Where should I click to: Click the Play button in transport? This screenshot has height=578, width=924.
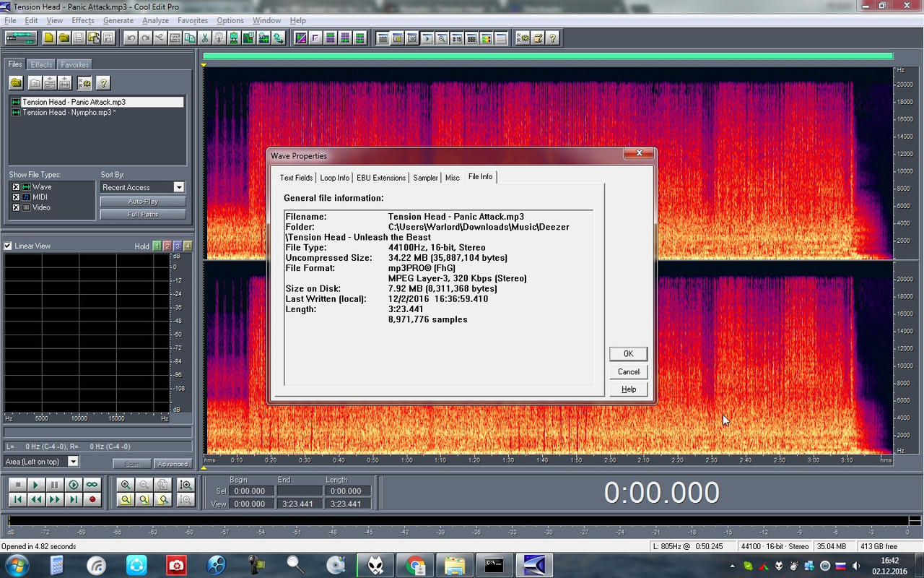click(36, 485)
